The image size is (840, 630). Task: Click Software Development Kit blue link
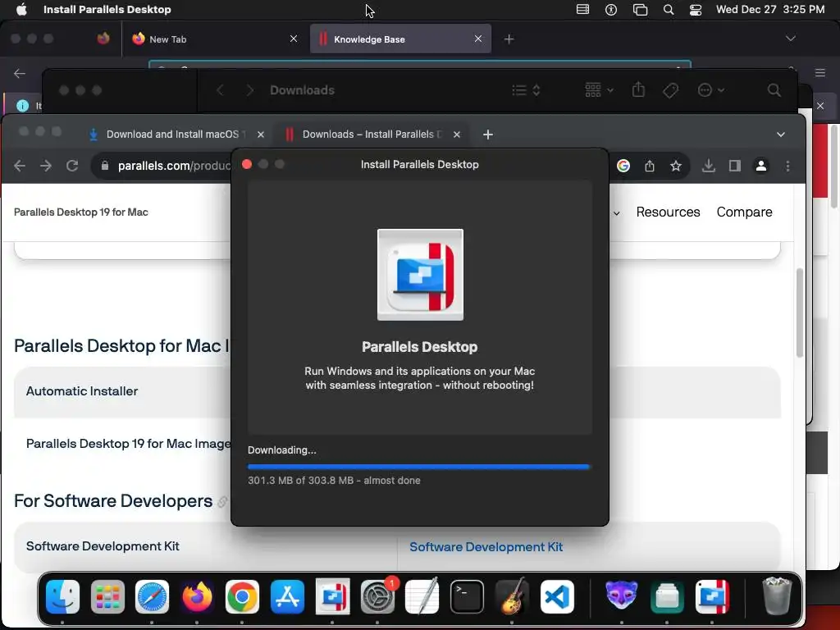(486, 547)
